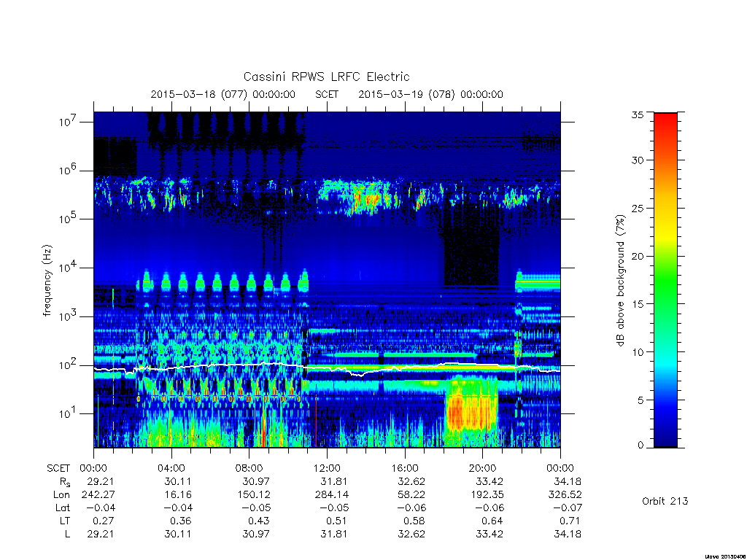Viewport: 747px width, 560px height.
Task: Click the color bar gradient legend
Action: (665, 280)
